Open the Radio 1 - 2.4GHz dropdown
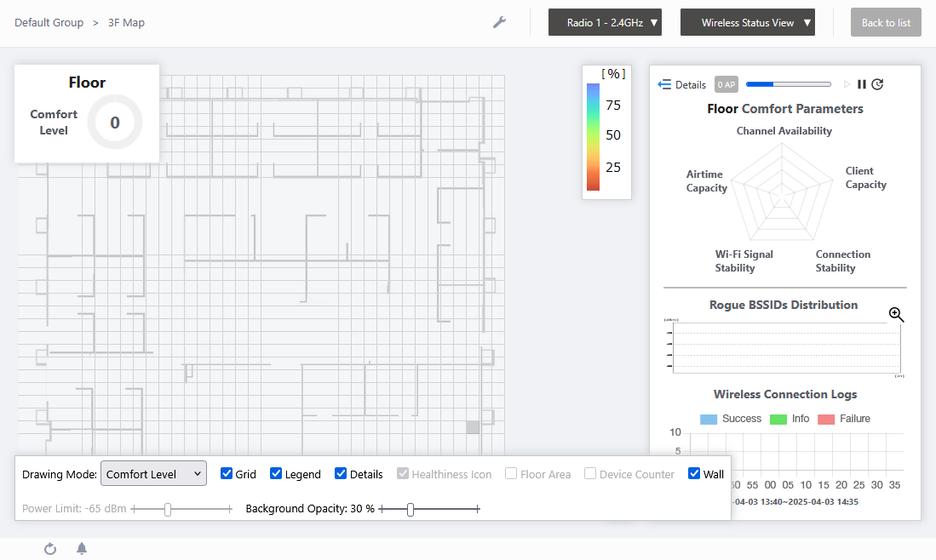Viewport: 936px width, 560px height. pos(605,23)
